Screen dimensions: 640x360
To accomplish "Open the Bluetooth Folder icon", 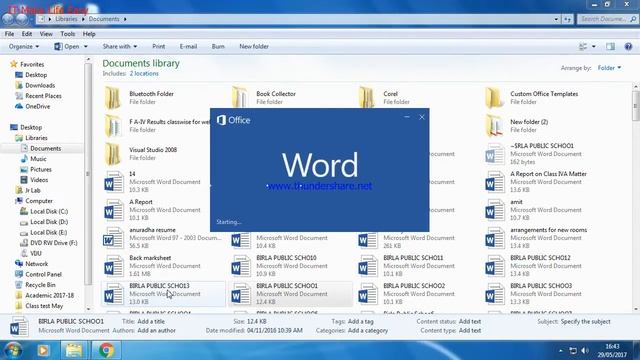I will pyautogui.click(x=113, y=98).
